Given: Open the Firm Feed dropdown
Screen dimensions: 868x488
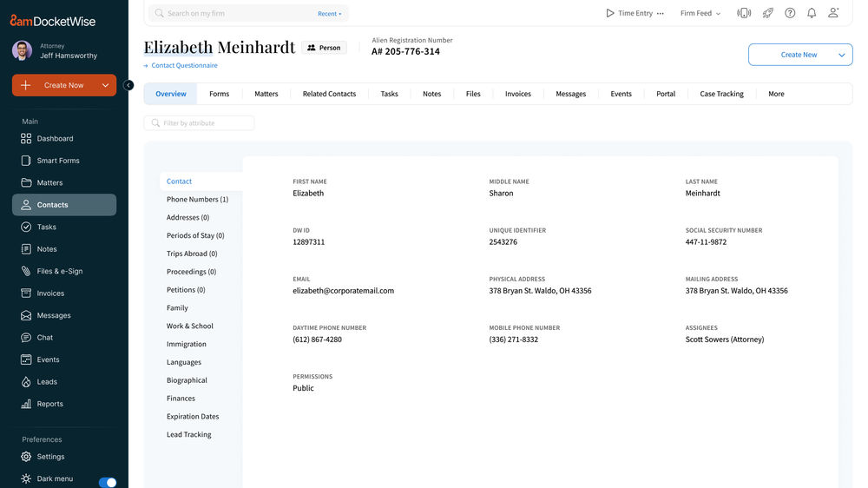Looking at the screenshot, I should [x=700, y=13].
